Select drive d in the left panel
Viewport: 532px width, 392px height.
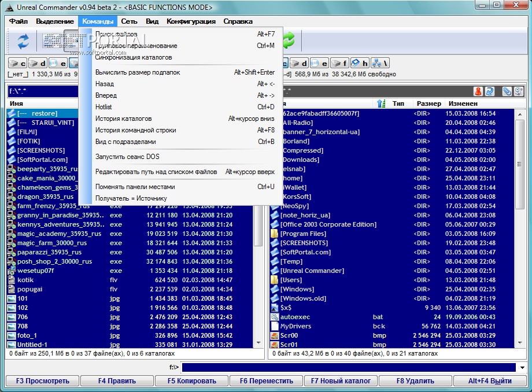(x=38, y=63)
